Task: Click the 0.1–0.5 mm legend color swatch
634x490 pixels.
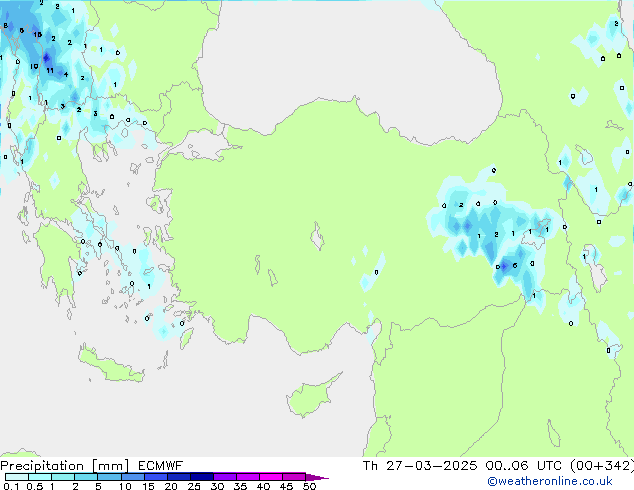Action: tap(17, 477)
